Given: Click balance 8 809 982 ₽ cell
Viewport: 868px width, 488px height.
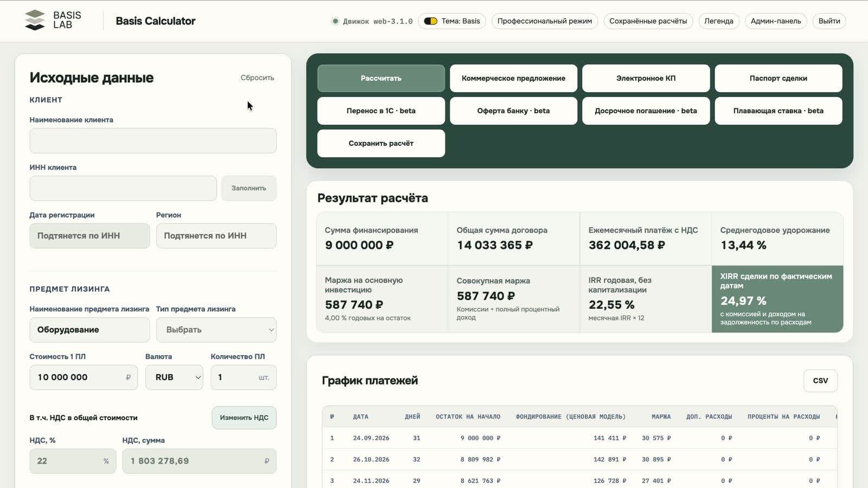Looking at the screenshot, I should pos(480,460).
